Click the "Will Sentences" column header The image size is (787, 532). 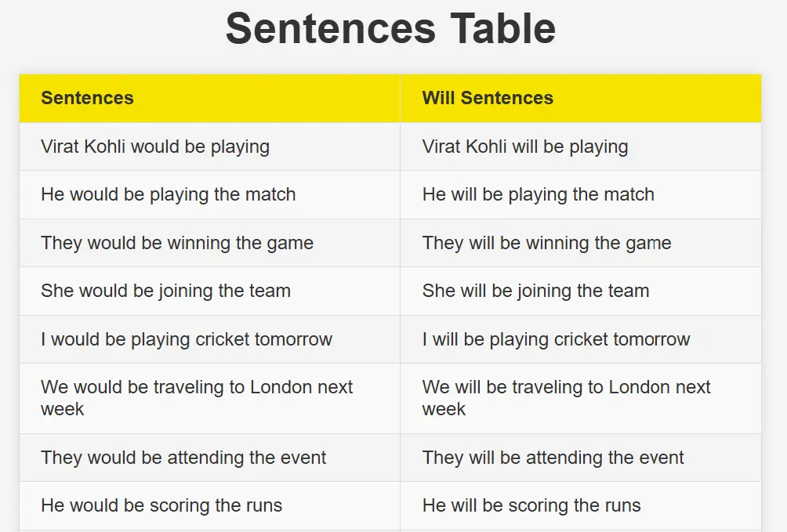point(488,98)
